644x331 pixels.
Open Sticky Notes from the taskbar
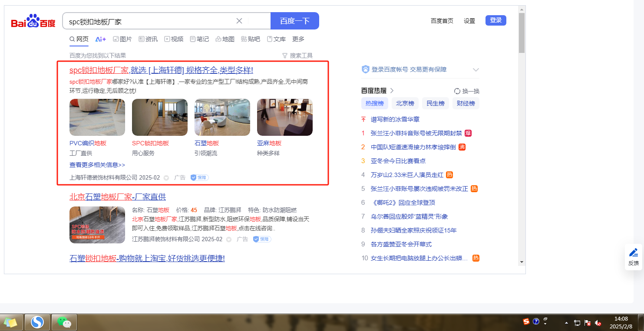pyautogui.click(x=10, y=322)
